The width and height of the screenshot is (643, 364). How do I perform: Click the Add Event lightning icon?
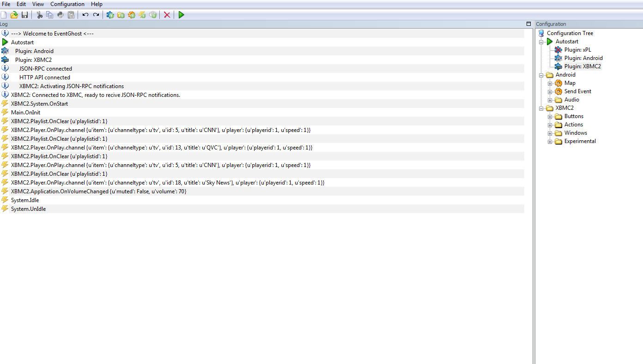pos(142,15)
